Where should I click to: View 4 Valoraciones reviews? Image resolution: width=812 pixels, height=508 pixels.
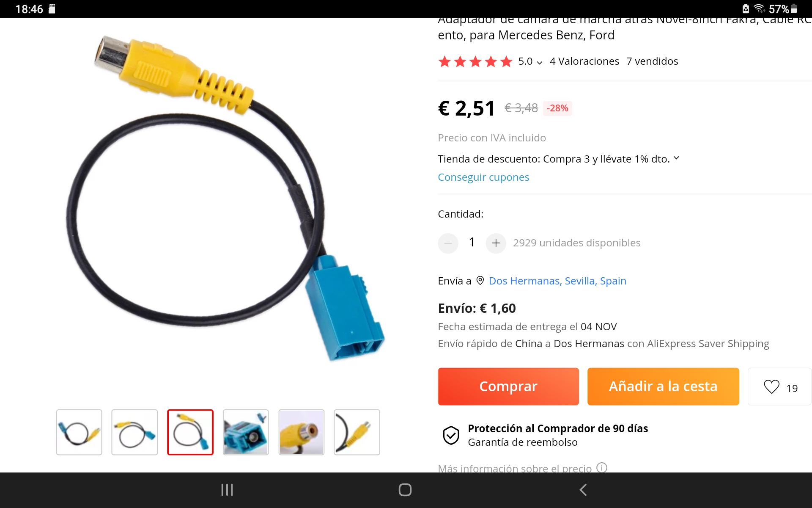[584, 61]
